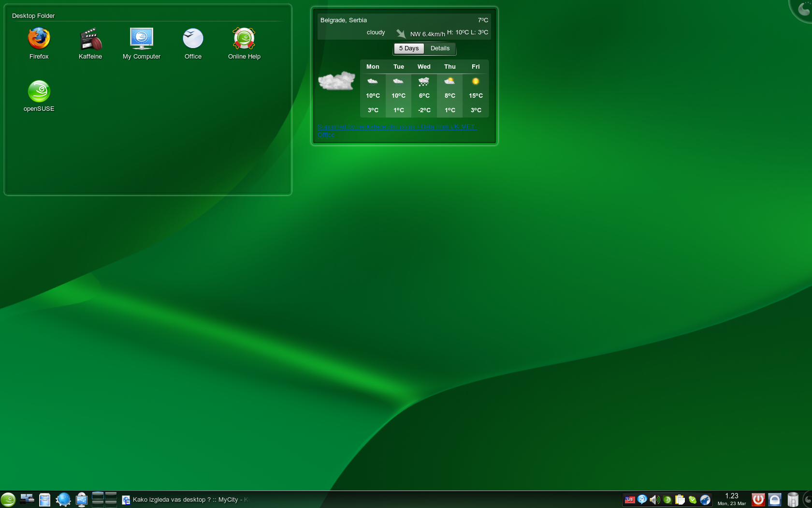
Task: Focus the 'Kako izgleda vas desktop' taskbar entry
Action: tap(186, 500)
